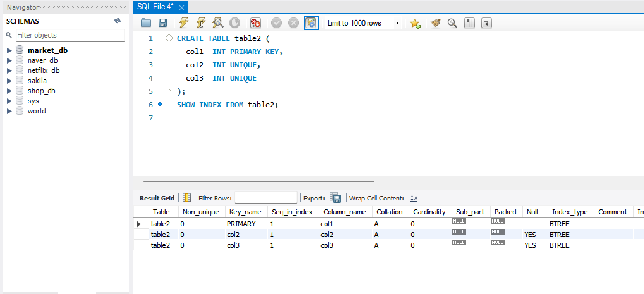Expand the sakila schema
The image size is (644, 294).
tap(9, 81)
